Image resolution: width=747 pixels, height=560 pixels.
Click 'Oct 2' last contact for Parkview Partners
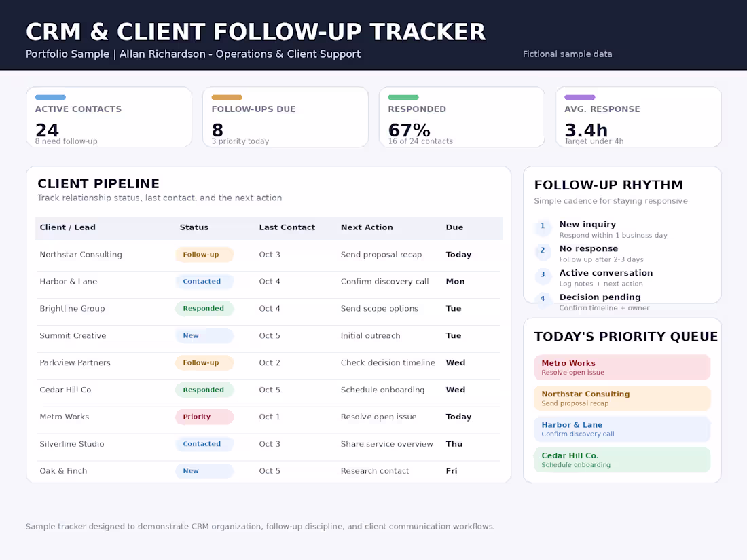[x=270, y=363]
